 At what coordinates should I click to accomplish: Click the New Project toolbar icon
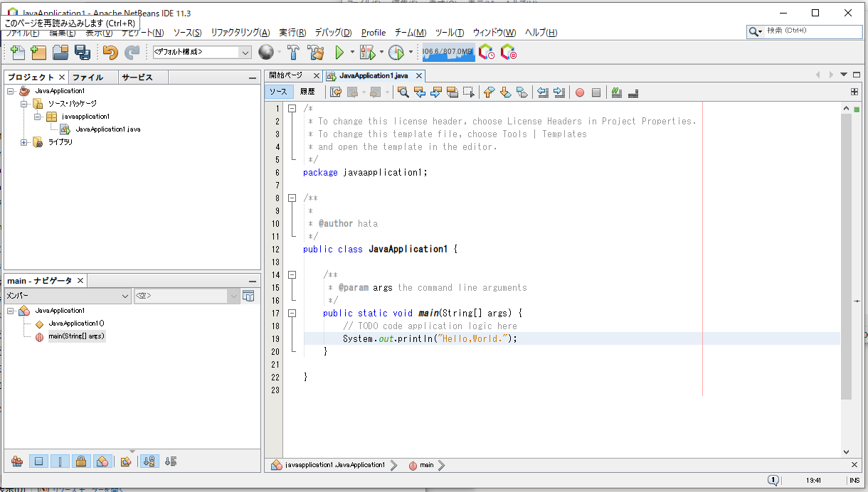coord(38,52)
